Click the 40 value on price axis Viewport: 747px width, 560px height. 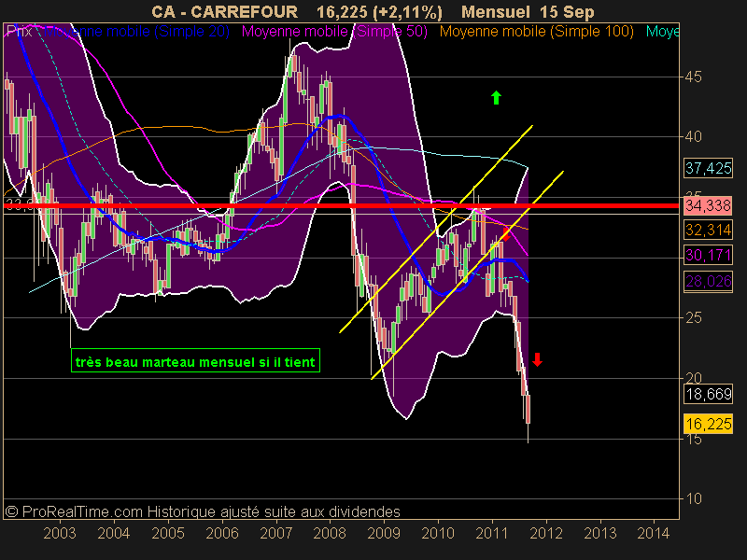(693, 136)
